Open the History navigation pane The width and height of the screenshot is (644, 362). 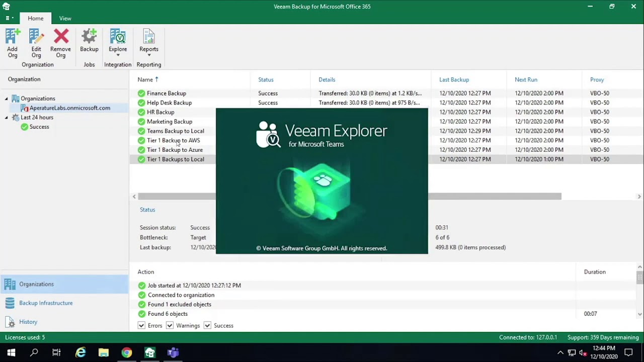click(64, 322)
